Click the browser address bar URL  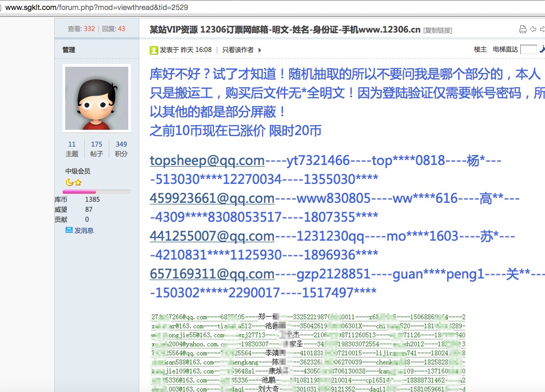tap(97, 7)
